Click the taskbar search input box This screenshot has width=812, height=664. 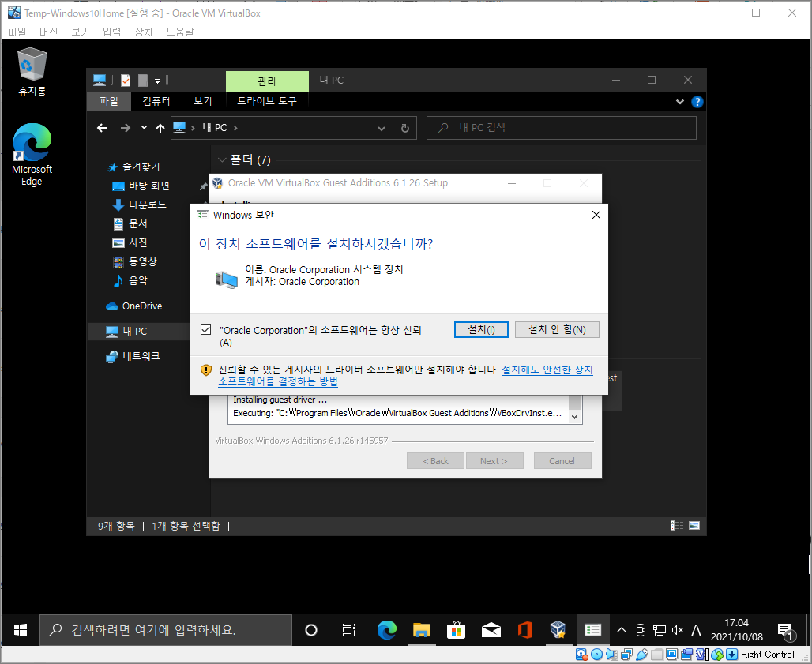(166, 630)
